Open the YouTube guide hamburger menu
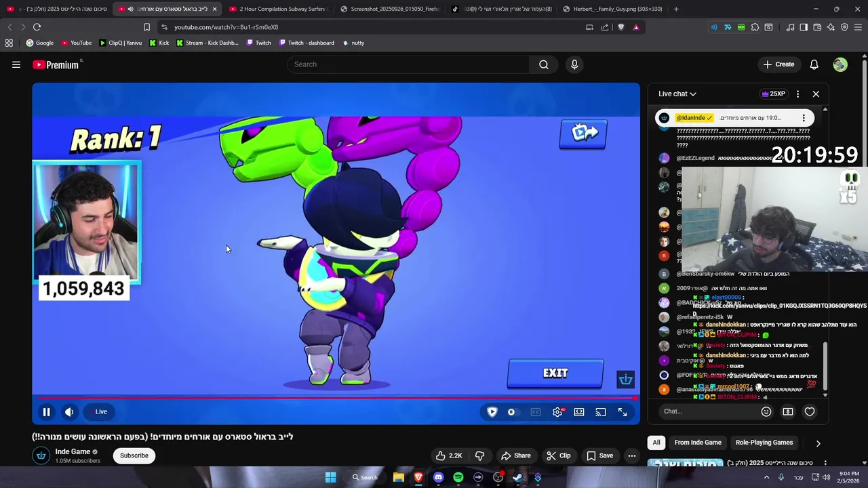The height and width of the screenshot is (488, 868). click(x=16, y=64)
